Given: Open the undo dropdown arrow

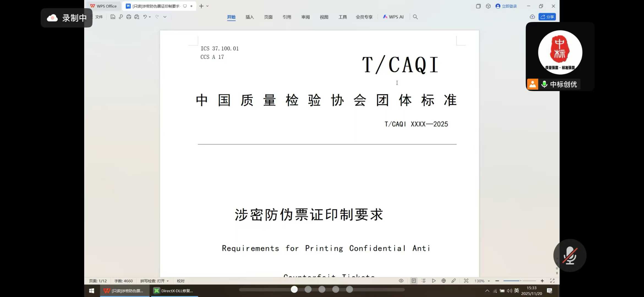Looking at the screenshot, I should pos(150,17).
